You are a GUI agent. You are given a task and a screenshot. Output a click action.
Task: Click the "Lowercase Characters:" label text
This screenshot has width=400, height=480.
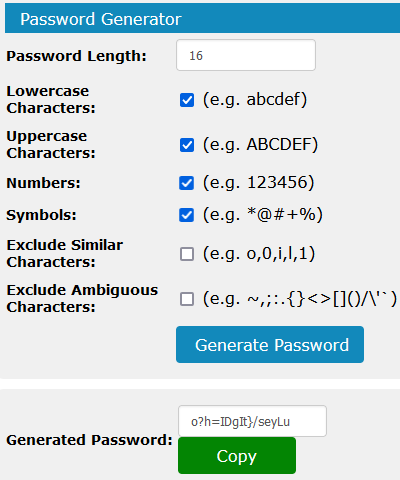[51, 100]
